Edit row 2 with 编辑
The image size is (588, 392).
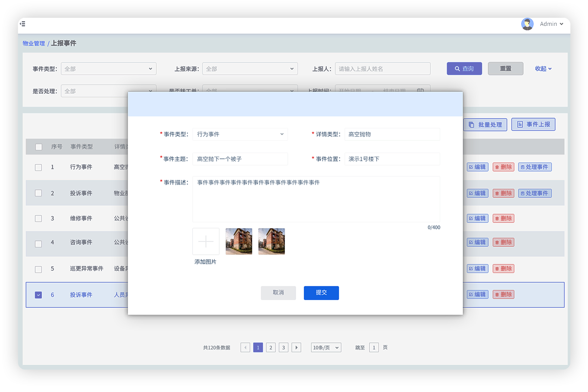tap(478, 193)
